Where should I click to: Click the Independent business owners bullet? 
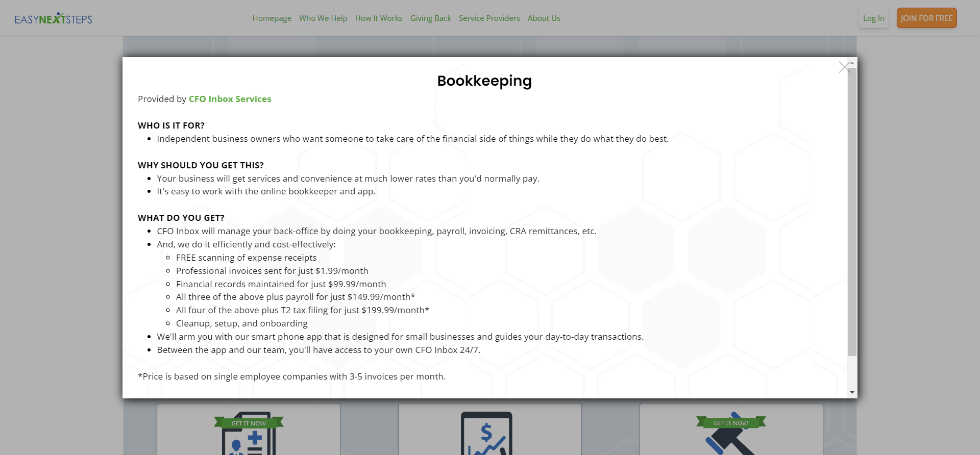click(412, 139)
